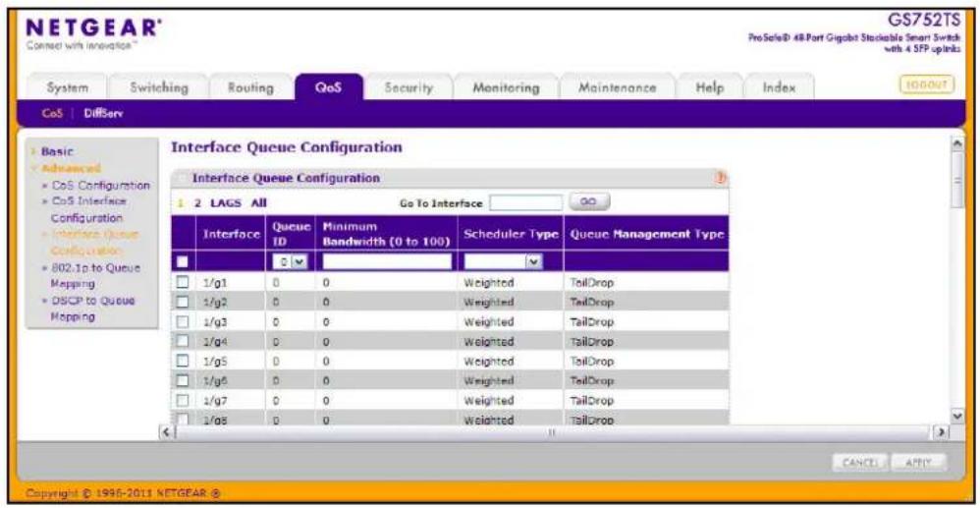Viewport: 980px width, 508px height.
Task: Click the horizontal scrollbar left arrow
Action: [x=166, y=431]
